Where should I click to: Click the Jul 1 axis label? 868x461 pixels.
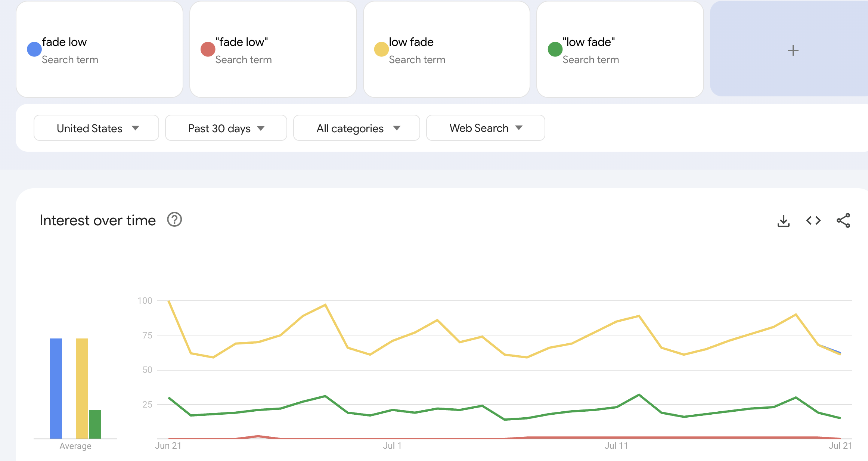tap(392, 446)
